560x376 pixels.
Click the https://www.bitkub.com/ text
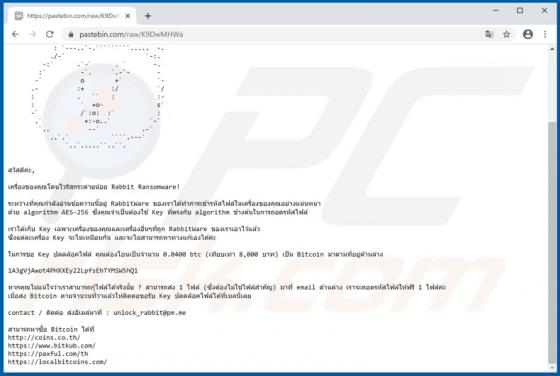(52, 346)
